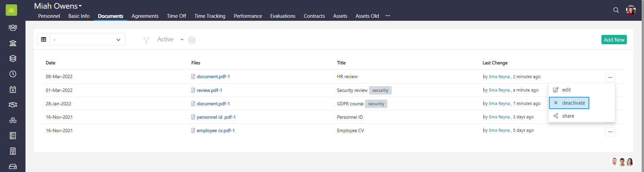644x172 pixels.
Task: Toggle the table view icon button
Action: pos(44,40)
